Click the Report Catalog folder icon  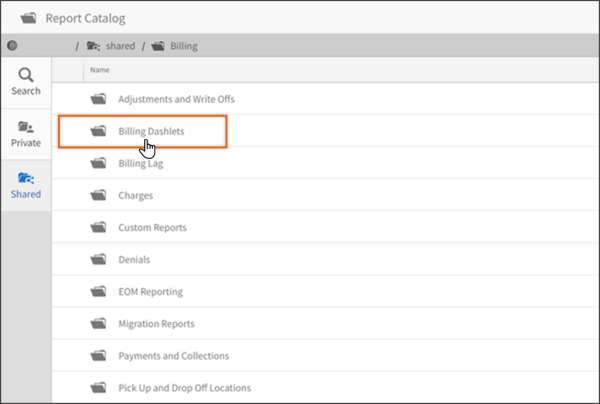click(x=28, y=17)
